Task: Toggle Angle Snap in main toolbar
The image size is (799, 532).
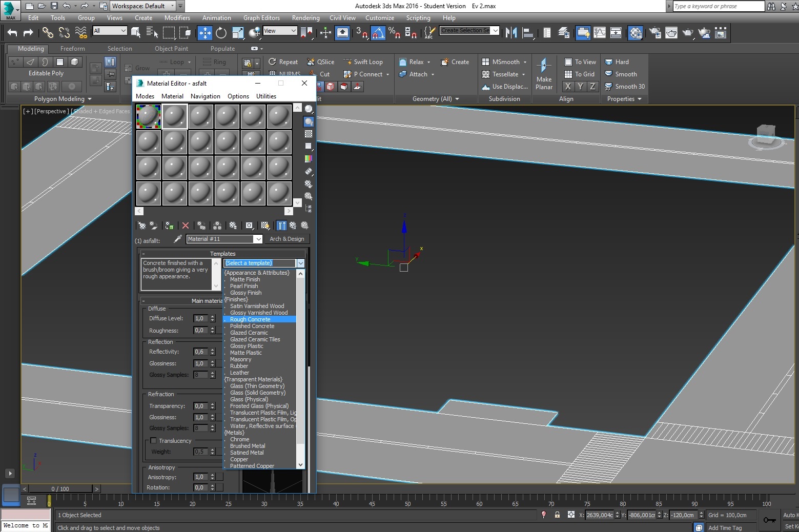Action: (x=378, y=33)
